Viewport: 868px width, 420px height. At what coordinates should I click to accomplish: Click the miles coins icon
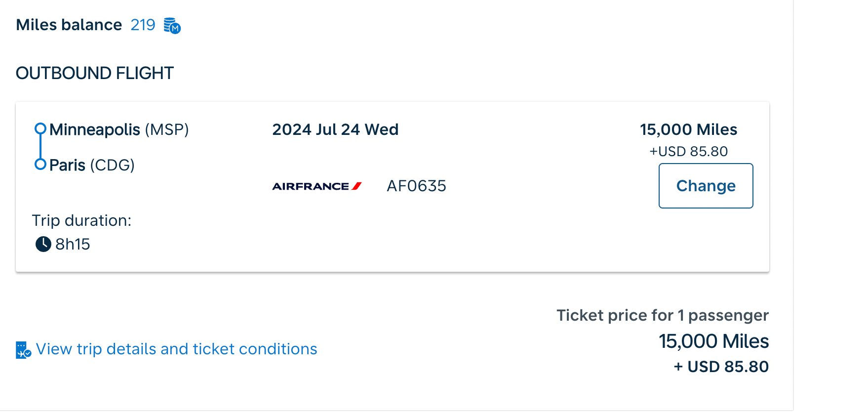[172, 25]
